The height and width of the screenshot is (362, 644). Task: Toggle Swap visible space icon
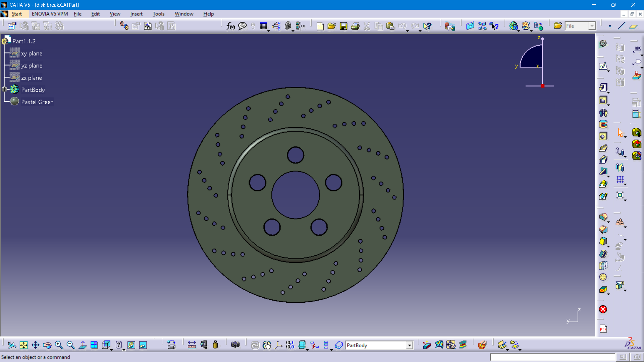point(143,345)
